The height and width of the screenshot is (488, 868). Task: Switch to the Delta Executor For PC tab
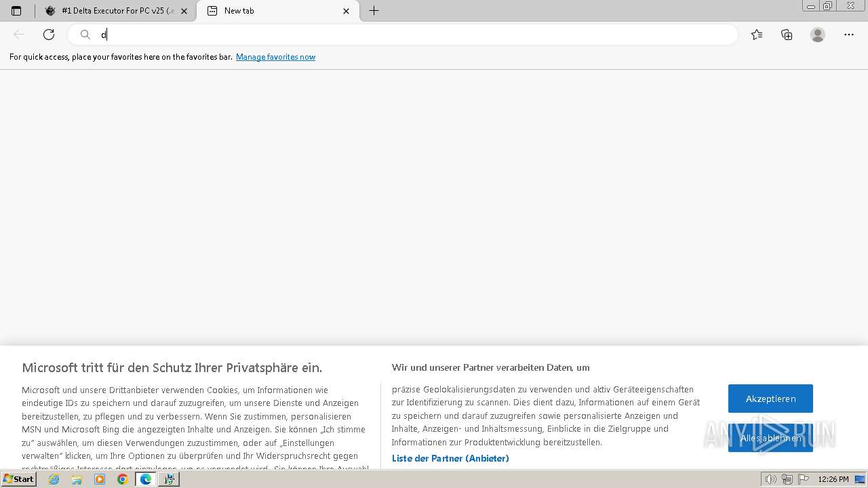click(116, 11)
